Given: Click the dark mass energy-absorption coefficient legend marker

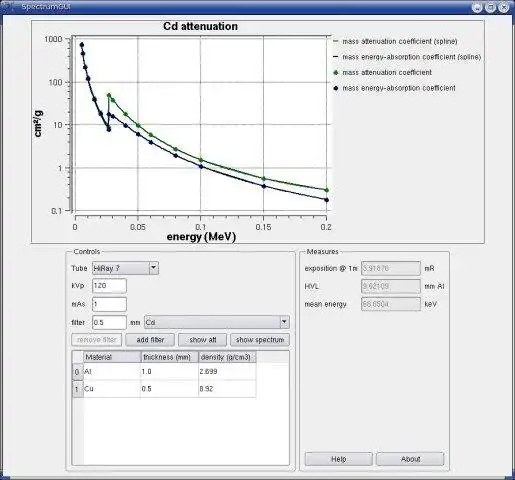Looking at the screenshot, I should [x=336, y=88].
